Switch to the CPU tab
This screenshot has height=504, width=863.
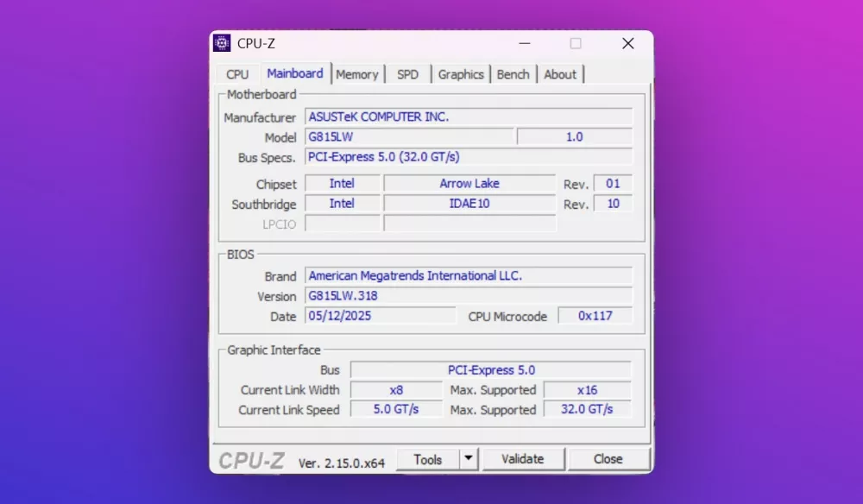tap(237, 74)
